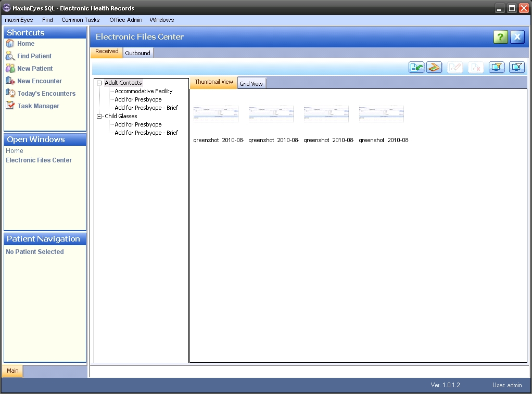The width and height of the screenshot is (532, 394).
Task: Open New Patient shortcut
Action: coord(35,69)
